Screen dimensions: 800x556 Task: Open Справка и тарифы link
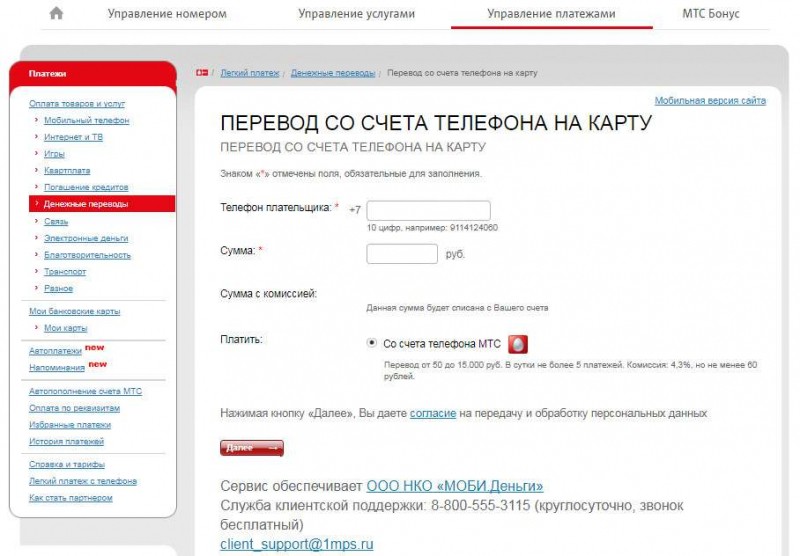[67, 465]
